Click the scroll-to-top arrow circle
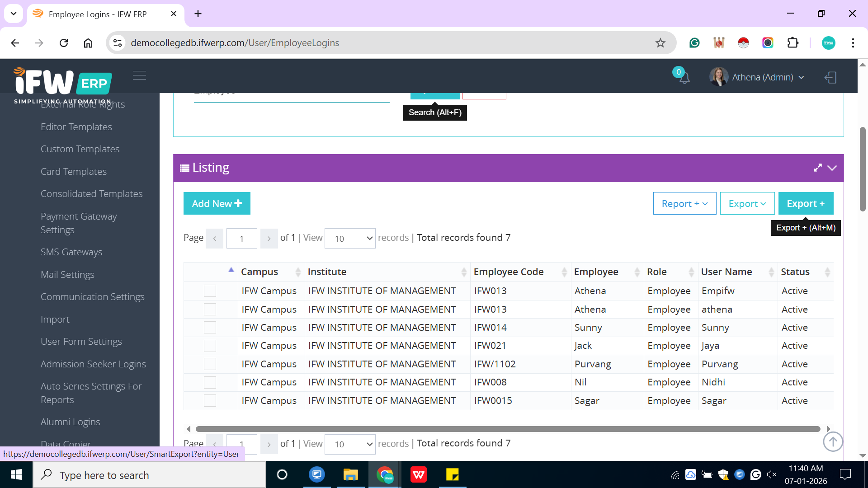This screenshot has height=488, width=868. [x=833, y=441]
